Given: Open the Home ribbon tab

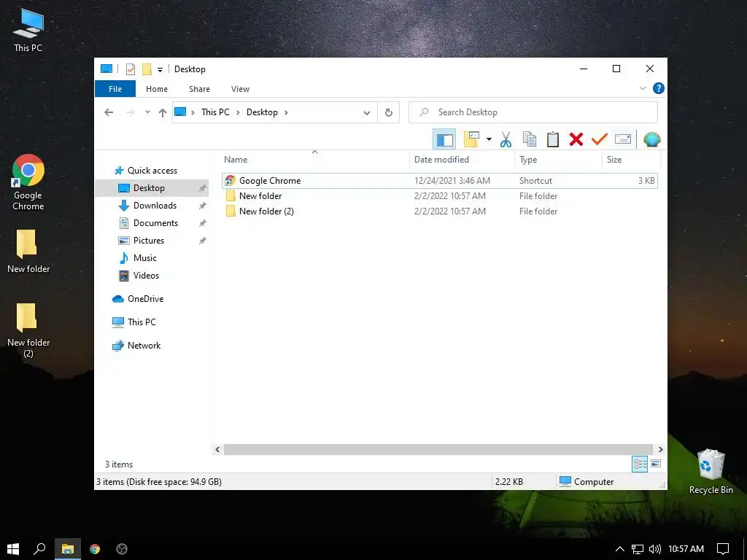Looking at the screenshot, I should click(x=157, y=89).
